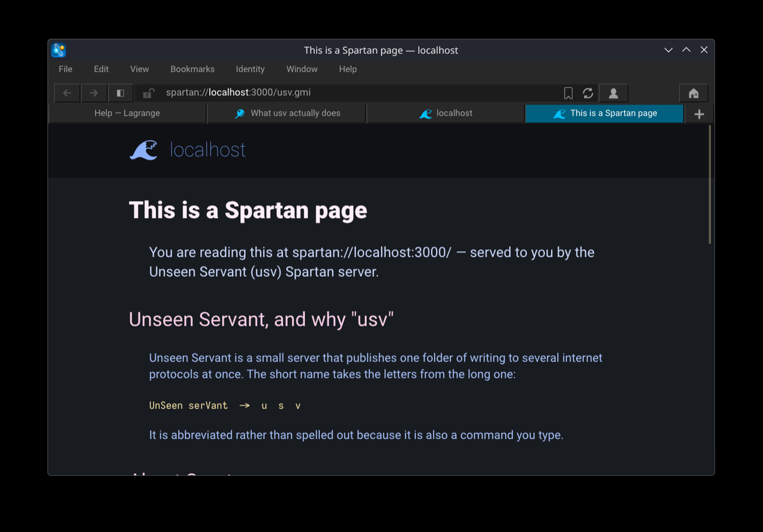Click the Lagrange app icon in title bar
763x532 pixels.
59,50
